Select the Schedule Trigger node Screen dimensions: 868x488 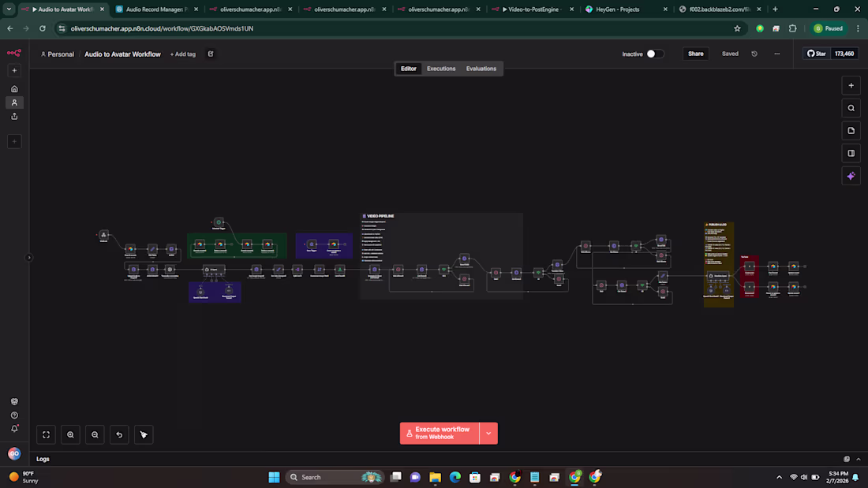point(219,222)
